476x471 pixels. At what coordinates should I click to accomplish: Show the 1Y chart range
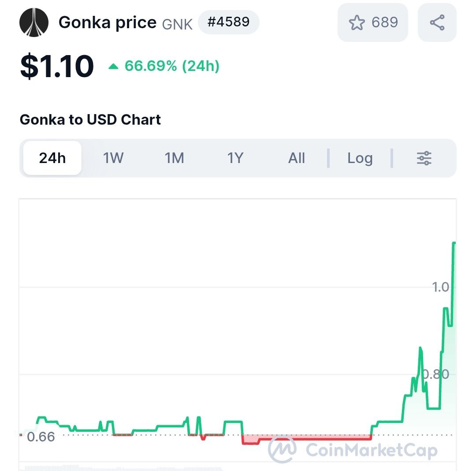pos(235,158)
